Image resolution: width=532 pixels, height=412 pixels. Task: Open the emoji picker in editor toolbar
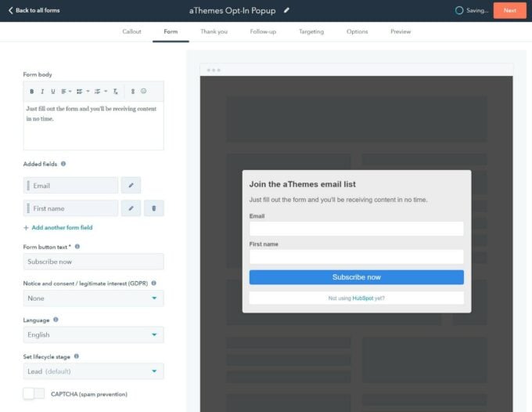[x=143, y=91]
